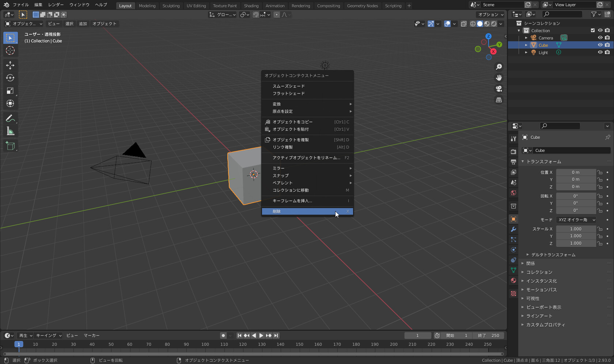Activate the Rotate tool
The image size is (614, 364).
click(10, 78)
